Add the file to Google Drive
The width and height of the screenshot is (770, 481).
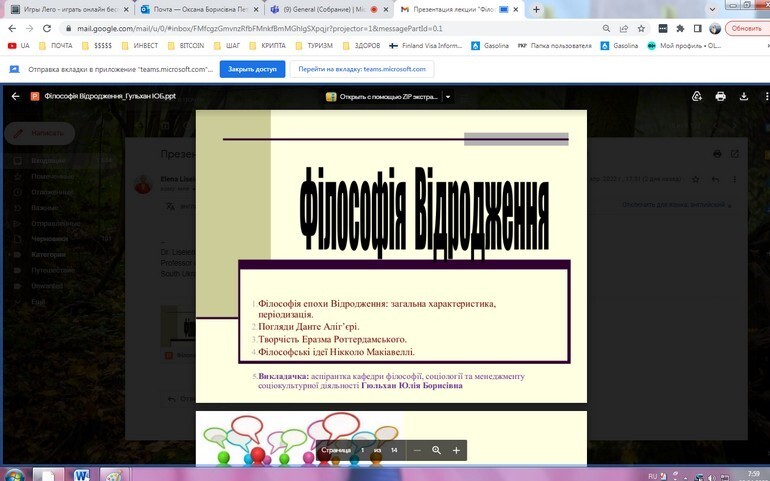pyautogui.click(x=697, y=97)
